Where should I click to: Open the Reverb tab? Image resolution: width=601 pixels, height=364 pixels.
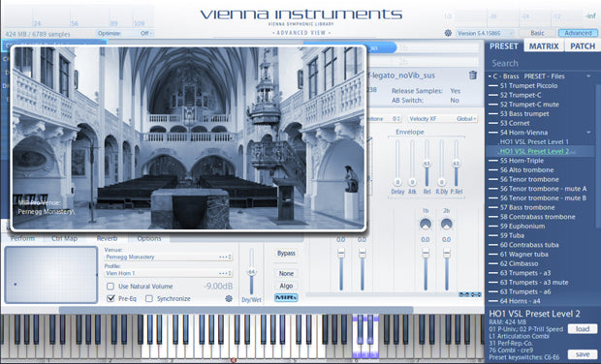107,238
